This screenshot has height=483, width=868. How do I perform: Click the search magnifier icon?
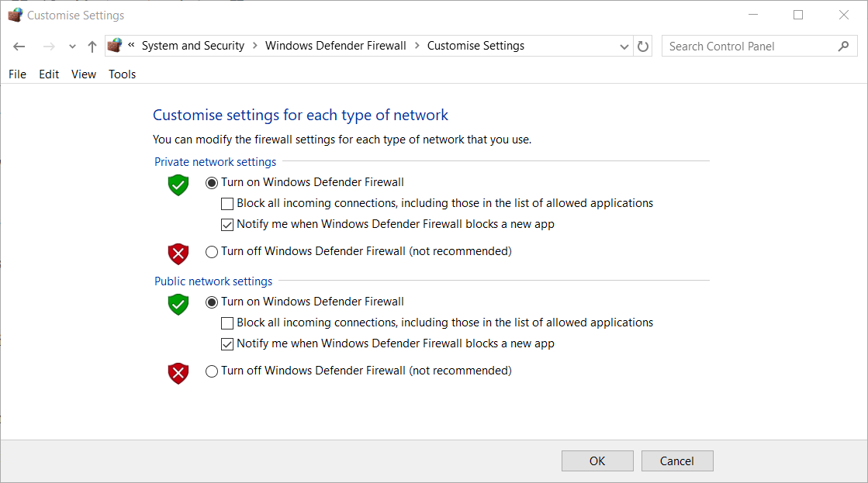click(843, 47)
